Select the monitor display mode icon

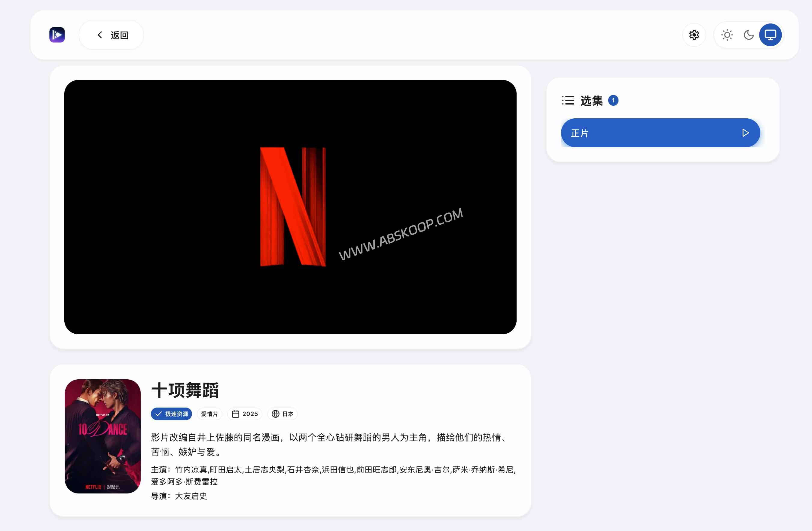coord(770,35)
